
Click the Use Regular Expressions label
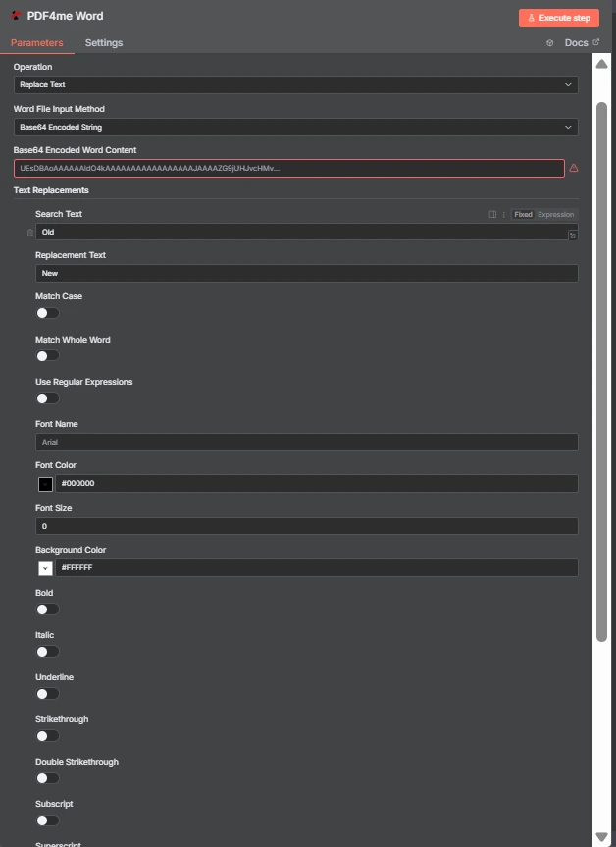pos(83,382)
